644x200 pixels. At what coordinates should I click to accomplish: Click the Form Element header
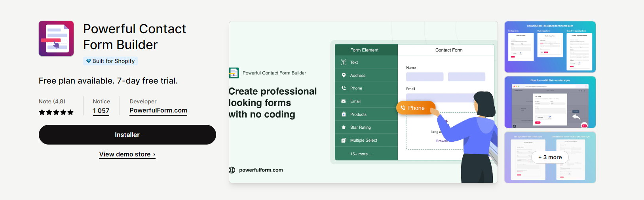click(366, 50)
